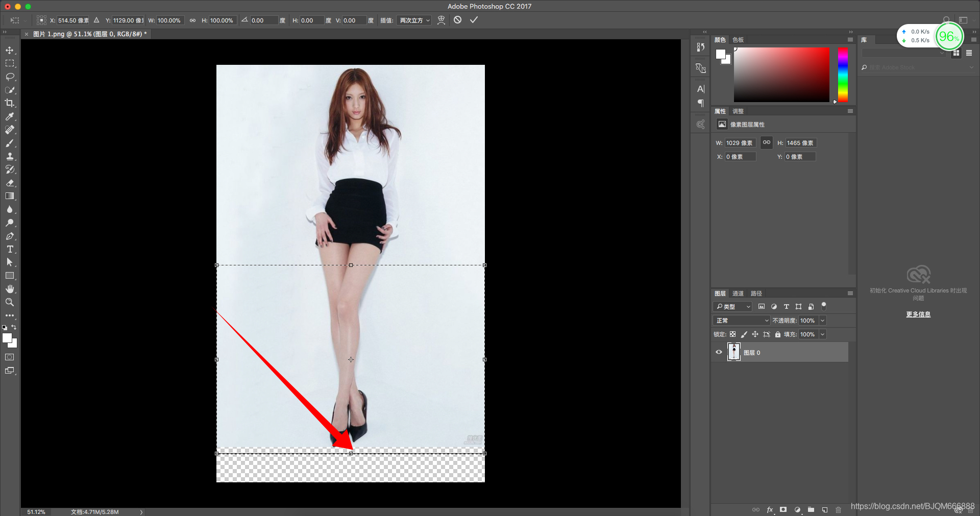Select the Move tool
The width and height of the screenshot is (980, 516).
(10, 51)
